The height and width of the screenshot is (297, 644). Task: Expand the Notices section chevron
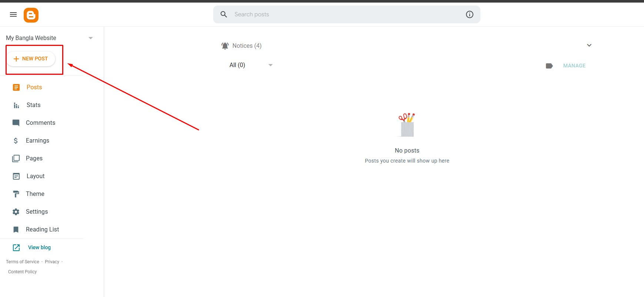pos(589,45)
